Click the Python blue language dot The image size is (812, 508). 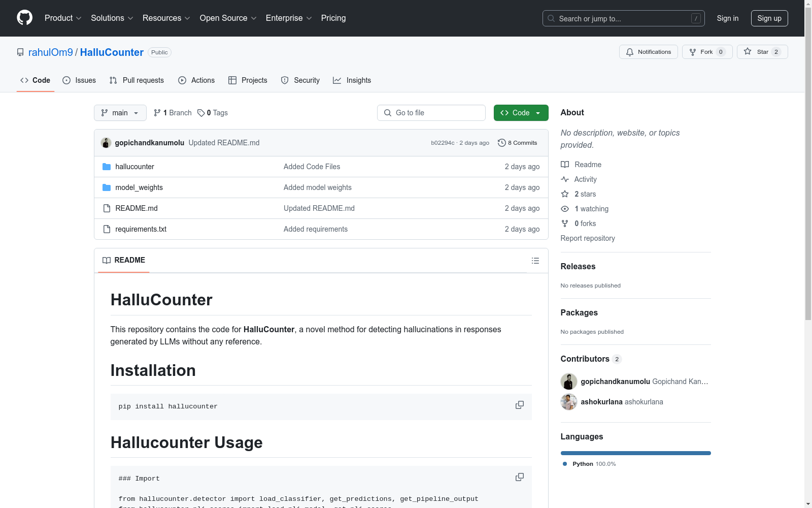click(x=565, y=464)
